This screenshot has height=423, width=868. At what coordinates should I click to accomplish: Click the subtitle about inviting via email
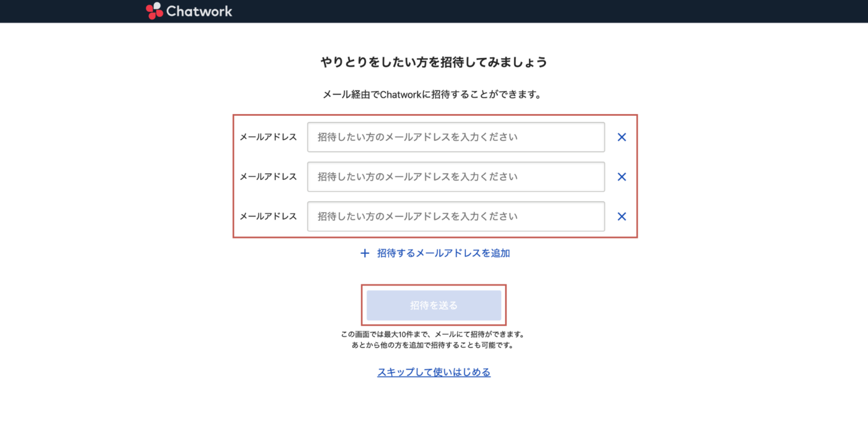pos(434,94)
